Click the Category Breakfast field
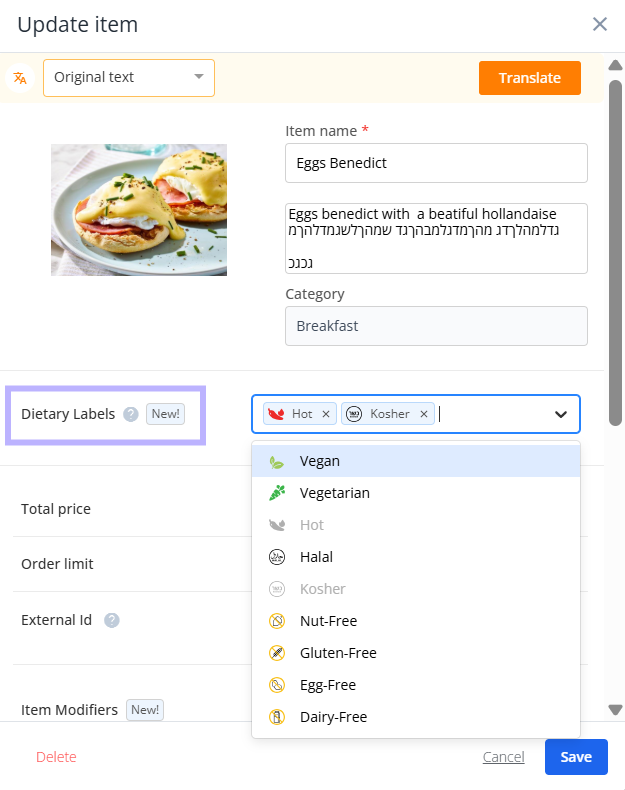 click(x=436, y=326)
